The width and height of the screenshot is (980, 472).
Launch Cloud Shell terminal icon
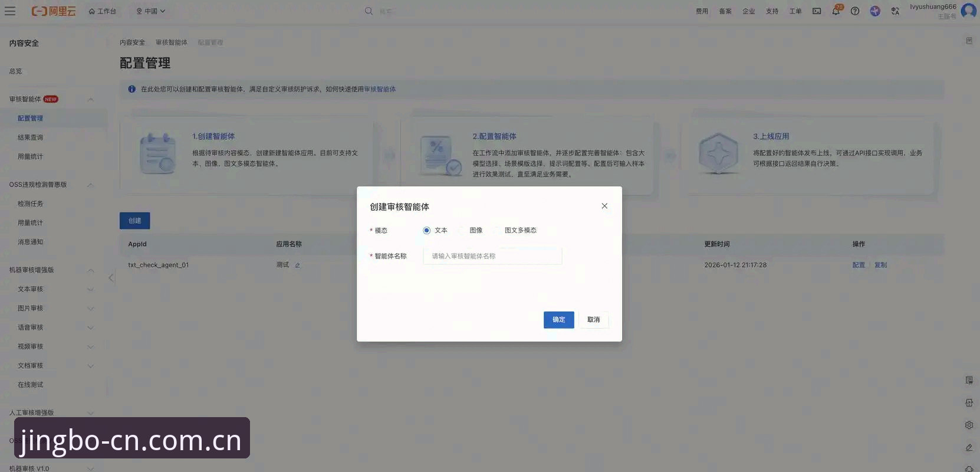pyautogui.click(x=817, y=11)
